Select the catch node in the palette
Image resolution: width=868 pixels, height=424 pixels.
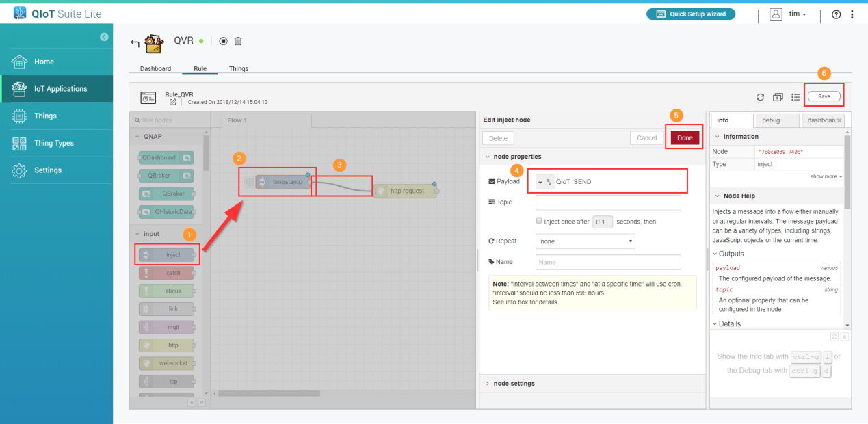pos(166,273)
